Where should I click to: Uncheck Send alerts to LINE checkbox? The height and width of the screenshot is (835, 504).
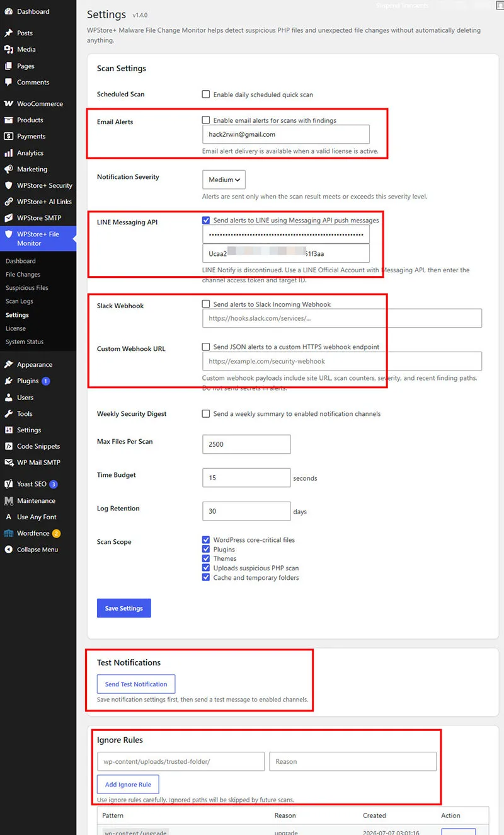coord(206,221)
